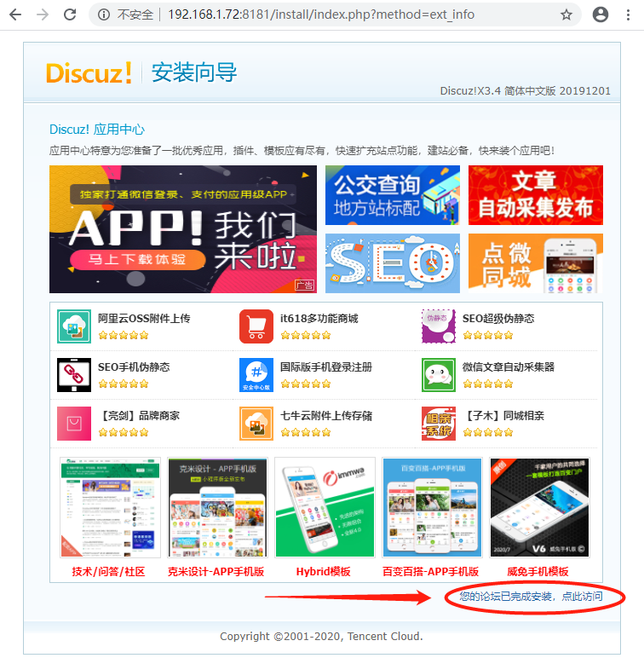The height and width of the screenshot is (658, 644).
Task: Click the star rating under SEO超级伪静态
Action: pos(488,335)
